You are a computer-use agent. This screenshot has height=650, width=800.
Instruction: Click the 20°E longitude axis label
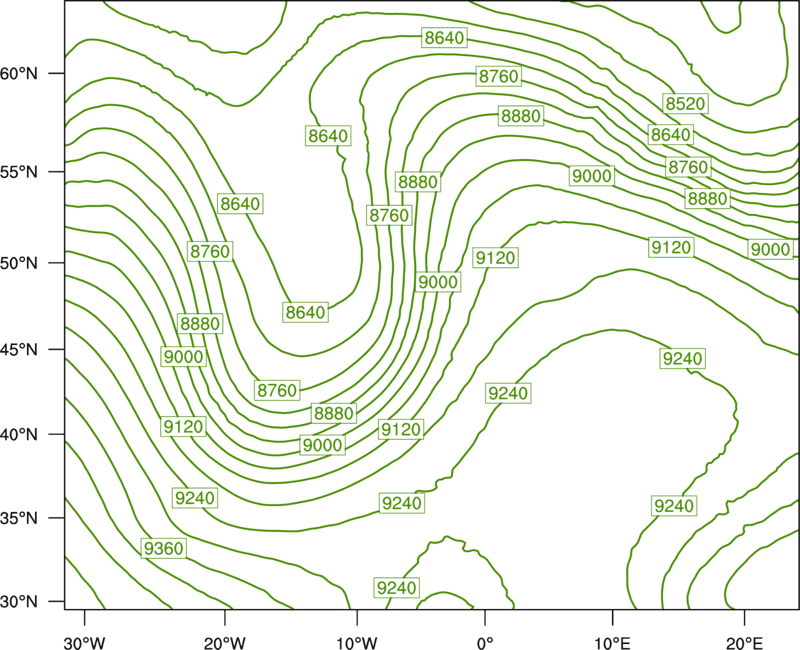[744, 643]
